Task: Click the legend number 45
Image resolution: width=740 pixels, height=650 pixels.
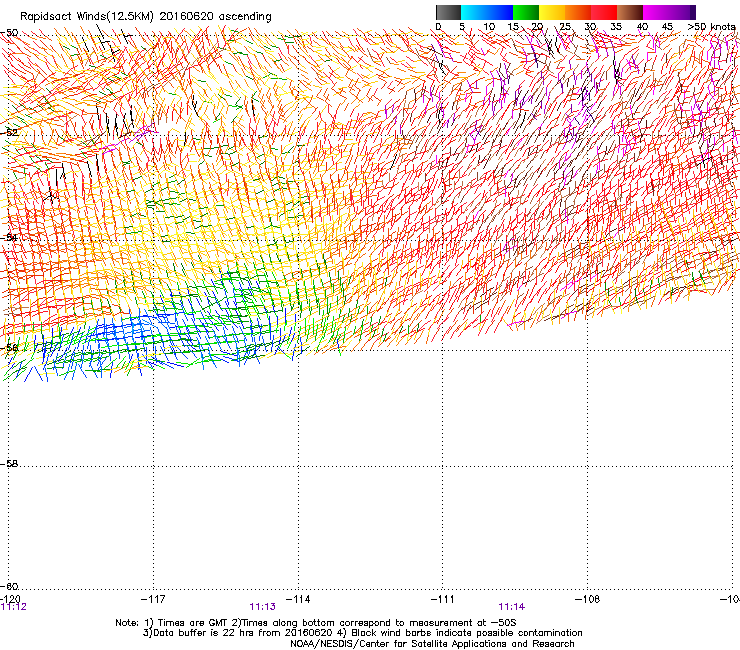Action: (x=667, y=27)
